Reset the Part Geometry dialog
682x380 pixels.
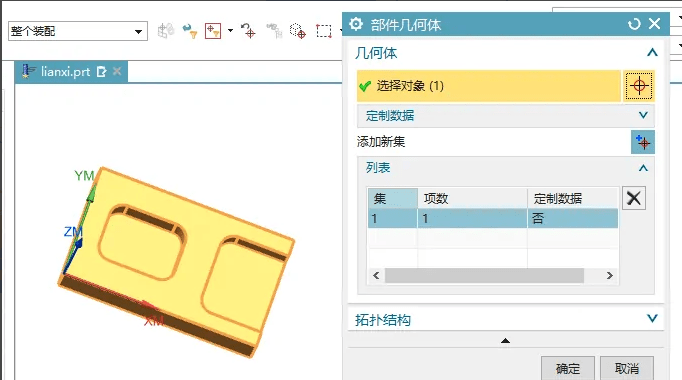pos(634,24)
